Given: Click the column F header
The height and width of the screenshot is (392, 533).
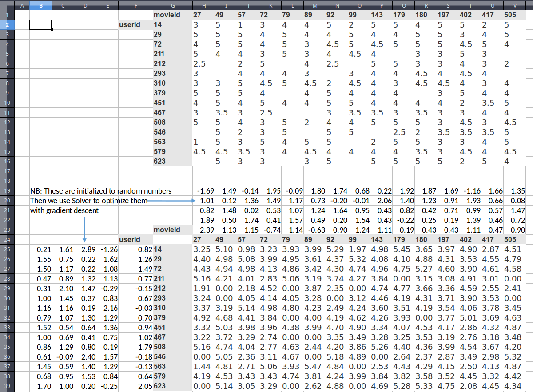Looking at the screenshot, I should click(135, 5).
